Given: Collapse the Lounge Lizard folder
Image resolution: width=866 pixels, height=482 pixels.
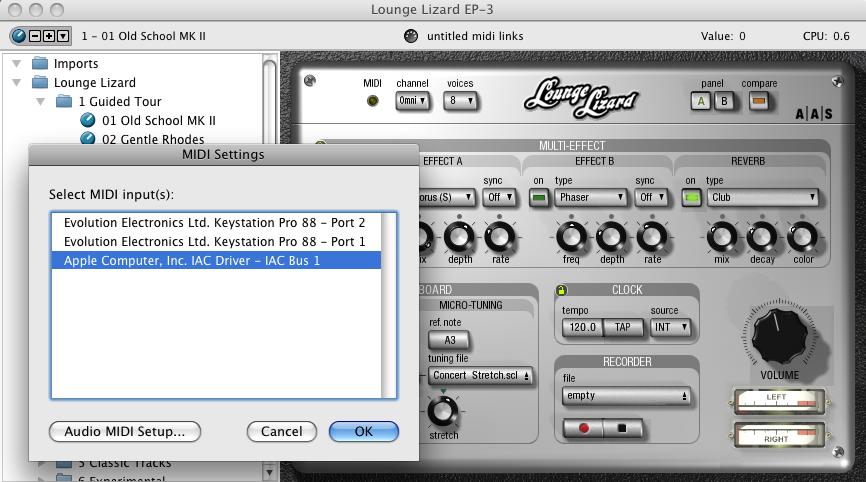Looking at the screenshot, I should tap(17, 82).
